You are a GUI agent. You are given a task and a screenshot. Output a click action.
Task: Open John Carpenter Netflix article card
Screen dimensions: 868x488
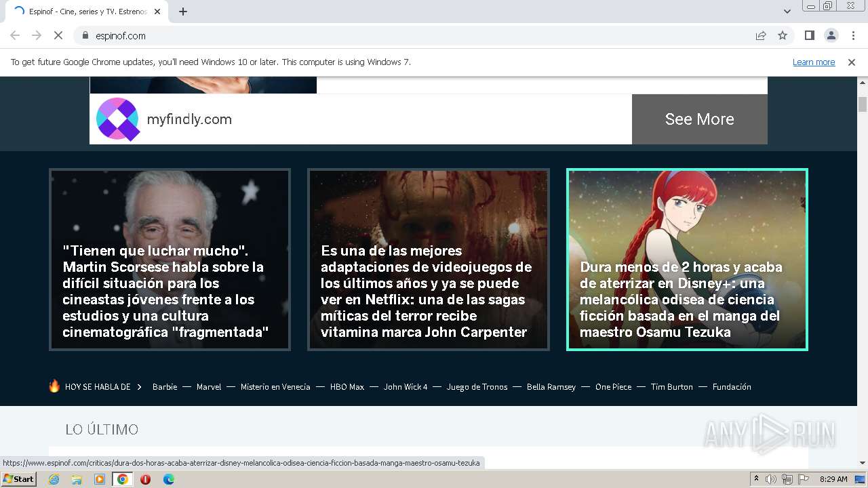pos(428,260)
